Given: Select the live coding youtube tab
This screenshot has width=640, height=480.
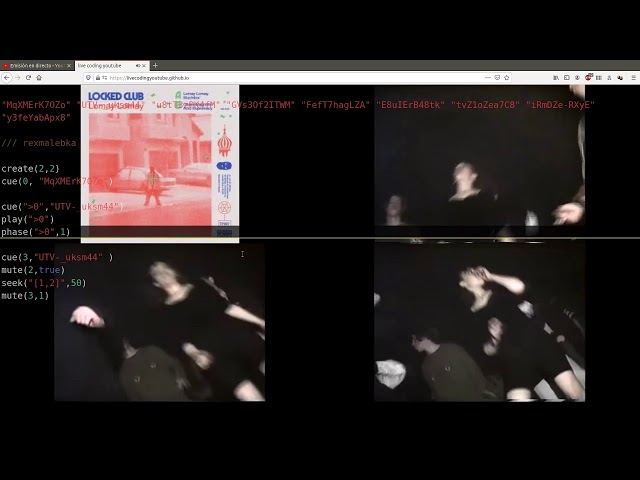Looking at the screenshot, I should [112, 65].
